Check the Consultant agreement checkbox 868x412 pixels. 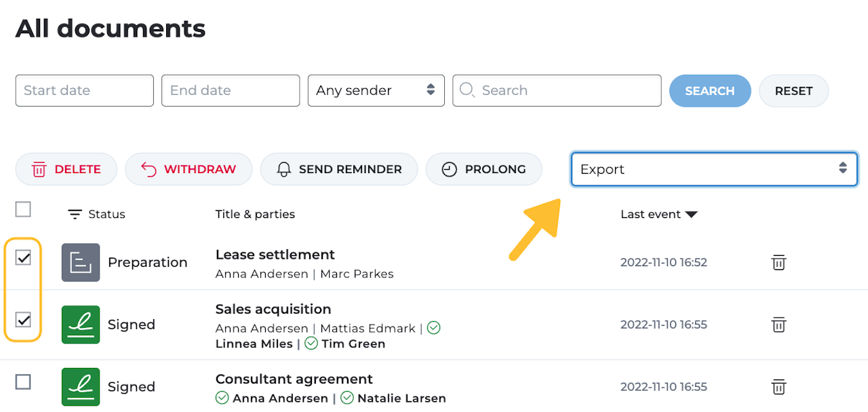pyautogui.click(x=23, y=382)
